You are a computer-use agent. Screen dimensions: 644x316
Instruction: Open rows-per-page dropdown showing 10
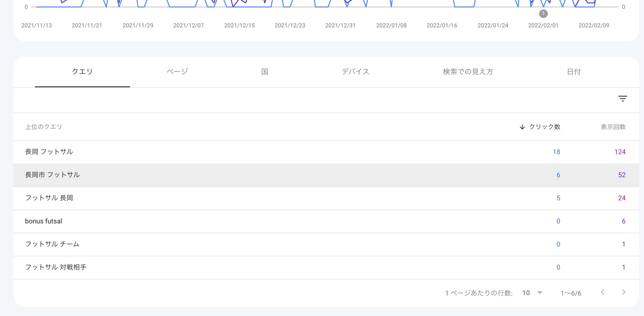pos(532,293)
